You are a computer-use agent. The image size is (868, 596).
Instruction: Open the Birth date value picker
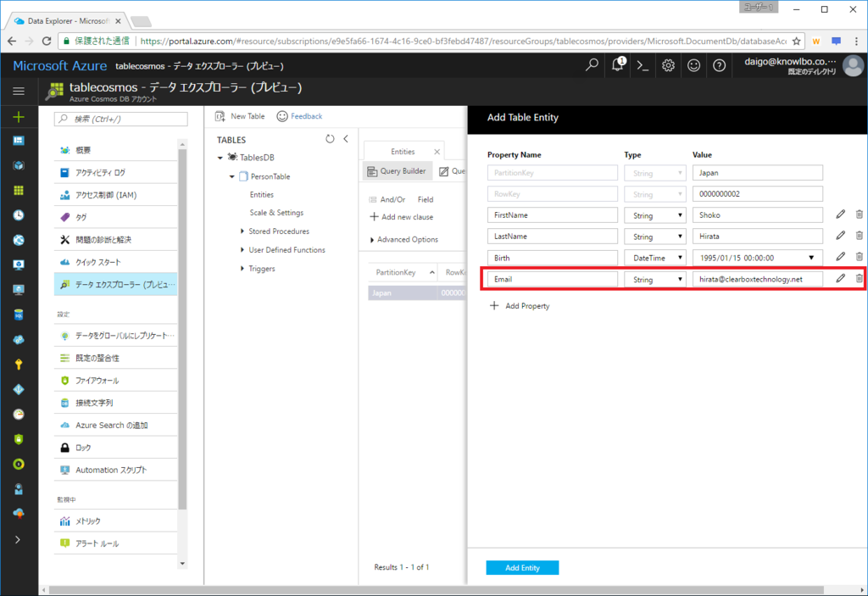point(811,258)
